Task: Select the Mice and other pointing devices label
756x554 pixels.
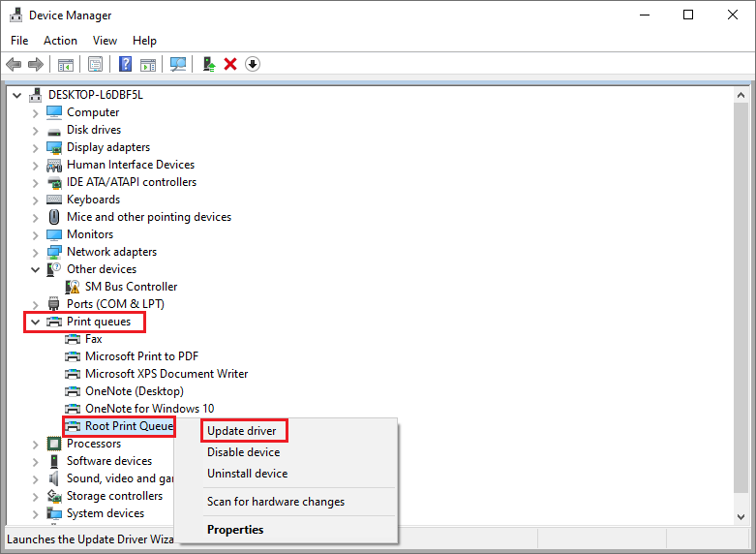Action: coord(149,217)
